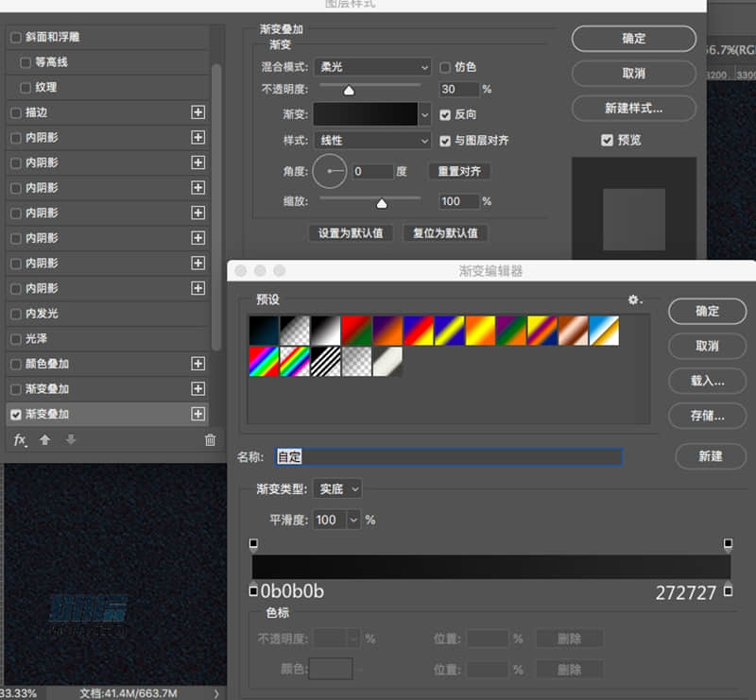Viewport: 756px width, 700px height.
Task: Open the 样式 线性 style dropdown
Action: (372, 141)
